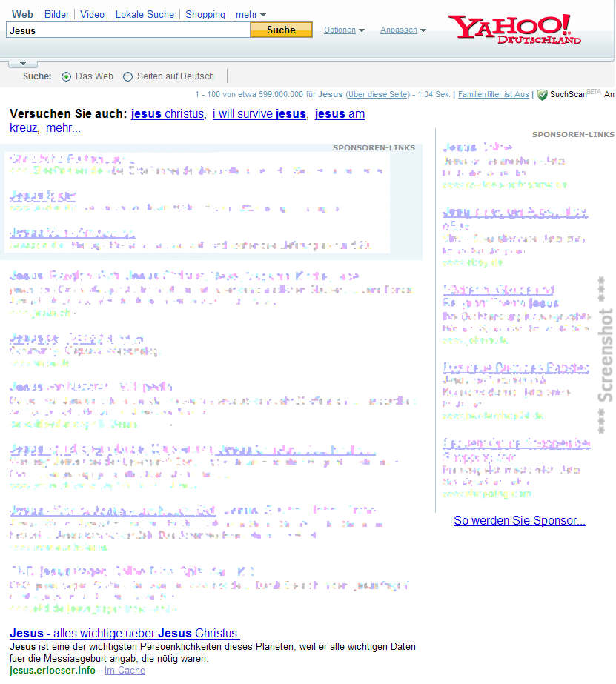
Task: Switch to the Video tab
Action: (x=92, y=14)
